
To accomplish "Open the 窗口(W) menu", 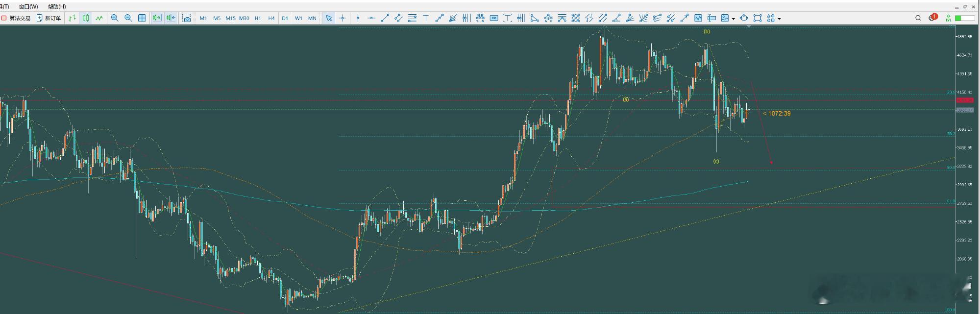I will (x=28, y=6).
